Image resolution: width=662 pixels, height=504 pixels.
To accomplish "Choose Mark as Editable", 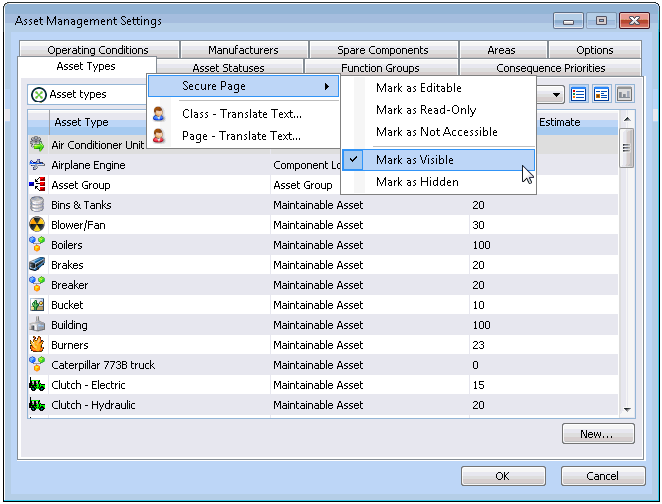I will click(439, 88).
